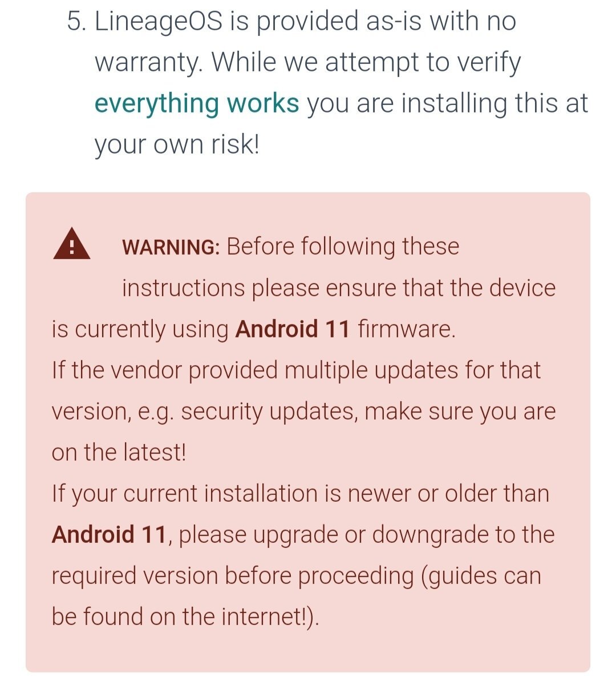Click 'Android 11,' in the upgrade sentence

[112, 534]
